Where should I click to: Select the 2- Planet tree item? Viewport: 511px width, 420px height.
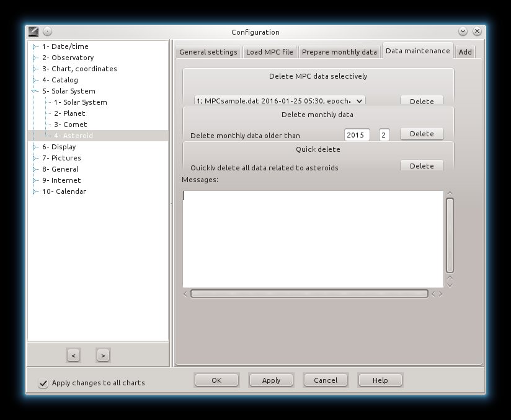pos(69,113)
